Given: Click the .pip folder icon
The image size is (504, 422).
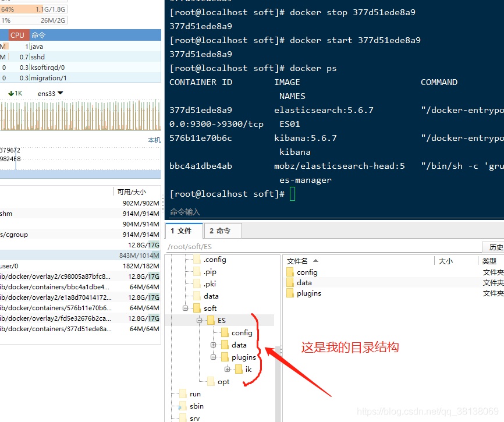Looking at the screenshot, I should click(x=196, y=271).
